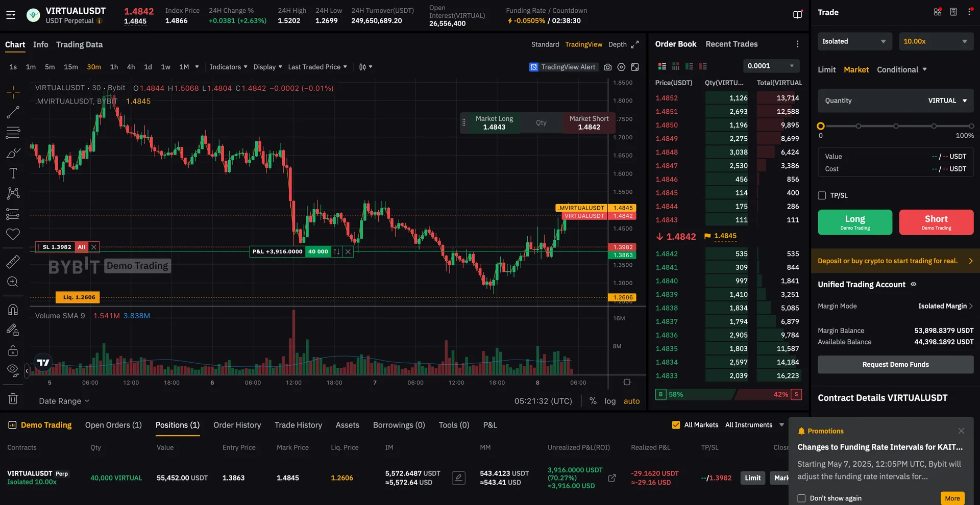
Task: Toggle percent scale on the chart
Action: point(593,401)
